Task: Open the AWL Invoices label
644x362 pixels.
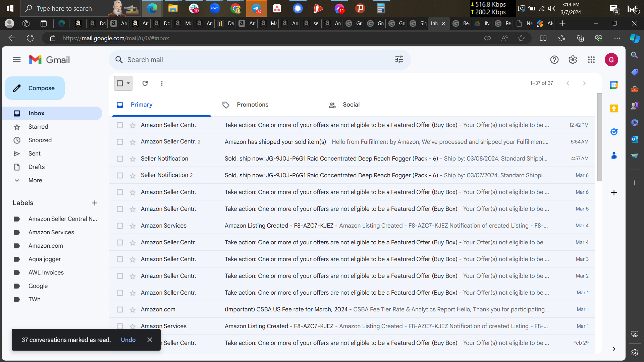Action: point(46,273)
